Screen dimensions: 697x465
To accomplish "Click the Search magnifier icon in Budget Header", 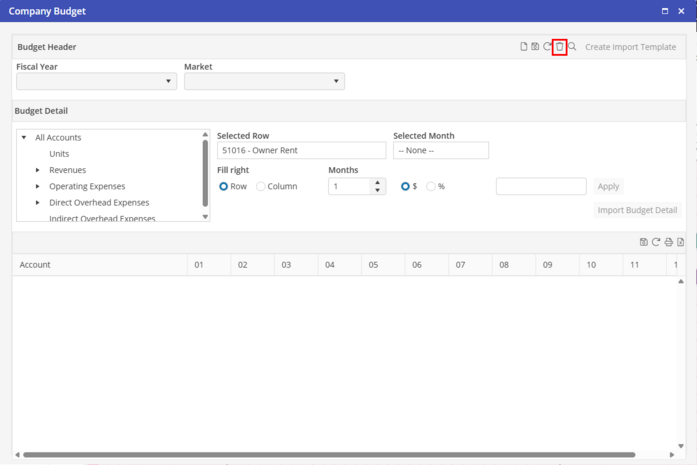I will point(572,47).
